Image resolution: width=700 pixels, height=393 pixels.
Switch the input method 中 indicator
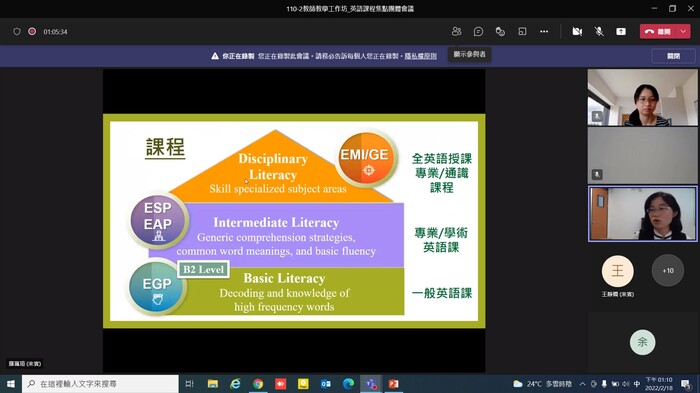pos(637,384)
